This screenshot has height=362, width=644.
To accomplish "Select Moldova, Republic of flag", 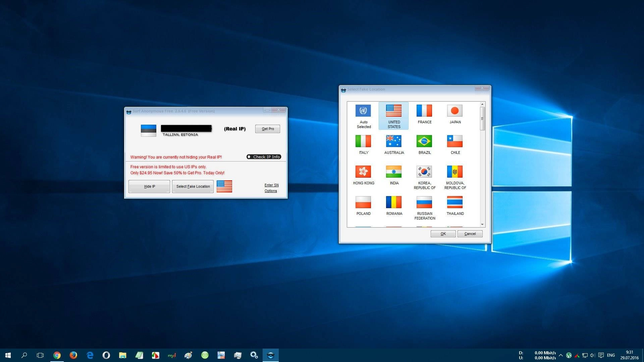I will (455, 172).
